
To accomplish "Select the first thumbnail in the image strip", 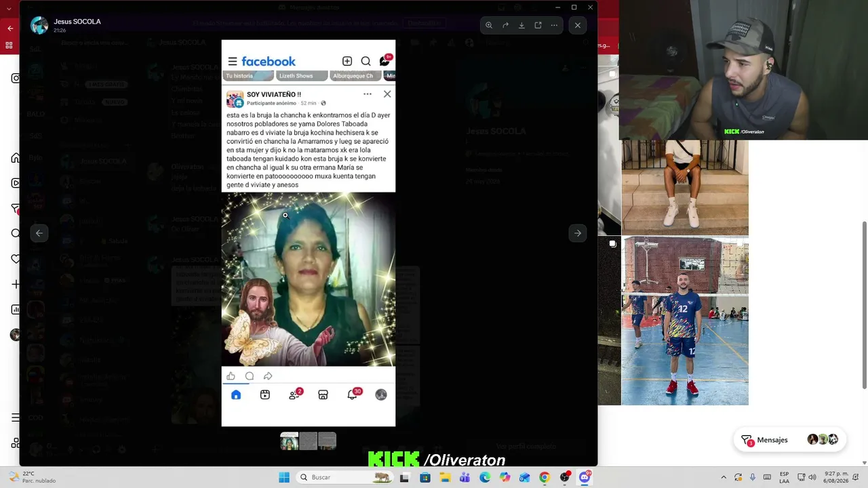I will (x=290, y=441).
